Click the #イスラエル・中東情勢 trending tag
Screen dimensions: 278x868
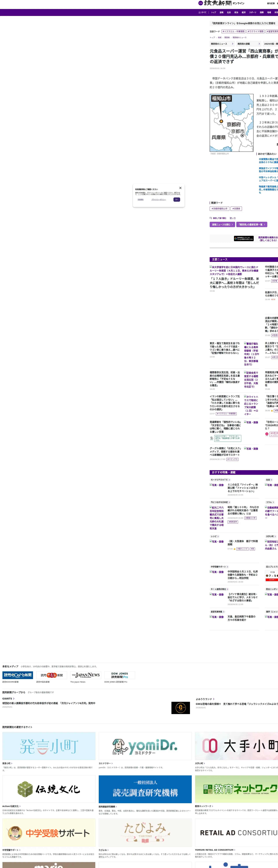pos(233,31)
